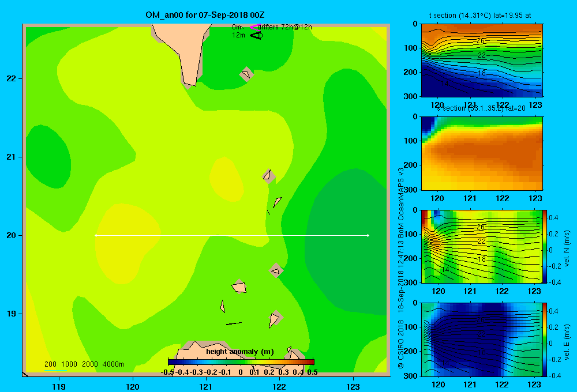
Task: Click the '14' isotherm label in temperature section
Action: pos(445,84)
